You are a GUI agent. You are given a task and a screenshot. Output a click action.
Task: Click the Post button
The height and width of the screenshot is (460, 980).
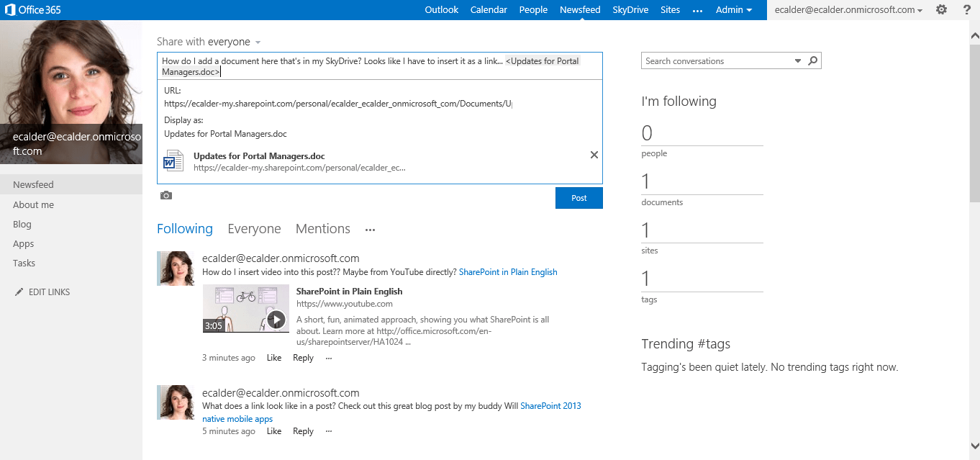579,198
